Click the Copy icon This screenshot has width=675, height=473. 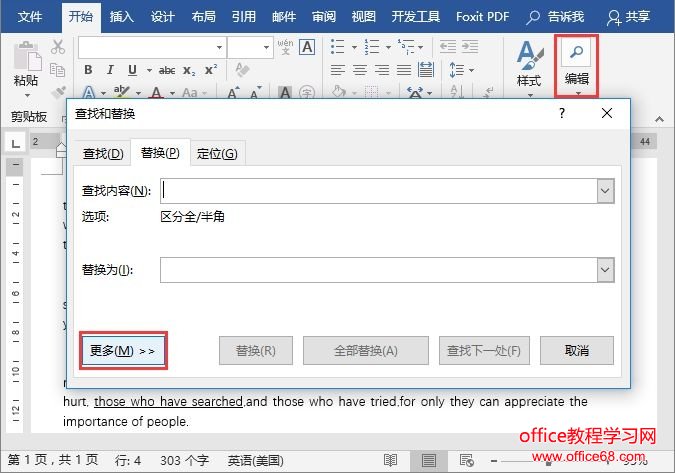coord(57,70)
